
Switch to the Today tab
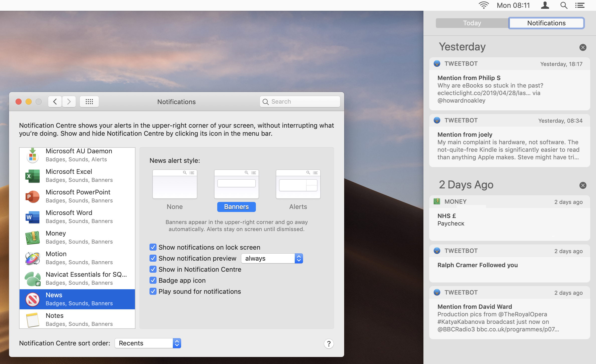tap(472, 23)
